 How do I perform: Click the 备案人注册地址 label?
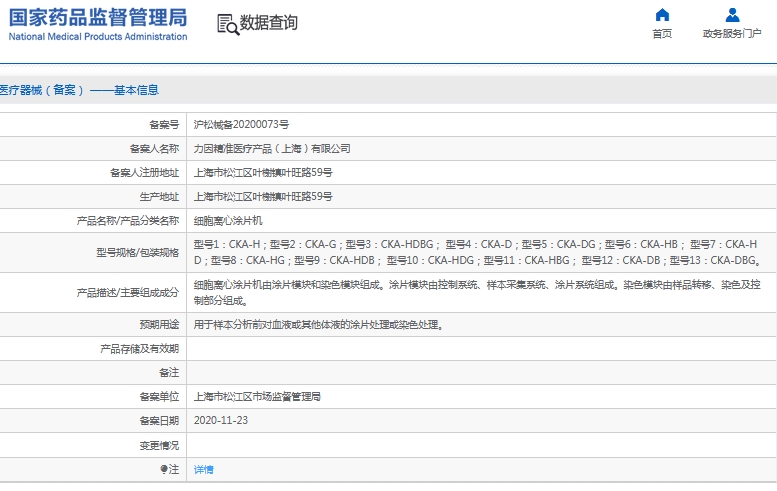(x=144, y=172)
